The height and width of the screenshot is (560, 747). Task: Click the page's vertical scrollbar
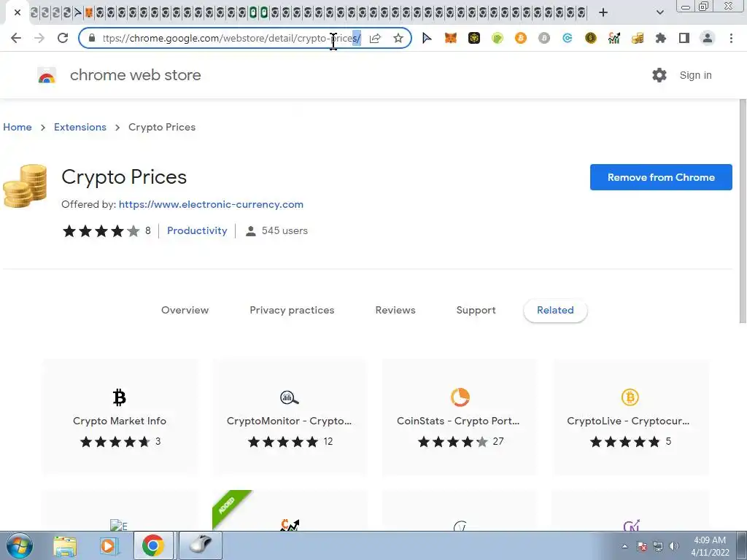coord(743,211)
